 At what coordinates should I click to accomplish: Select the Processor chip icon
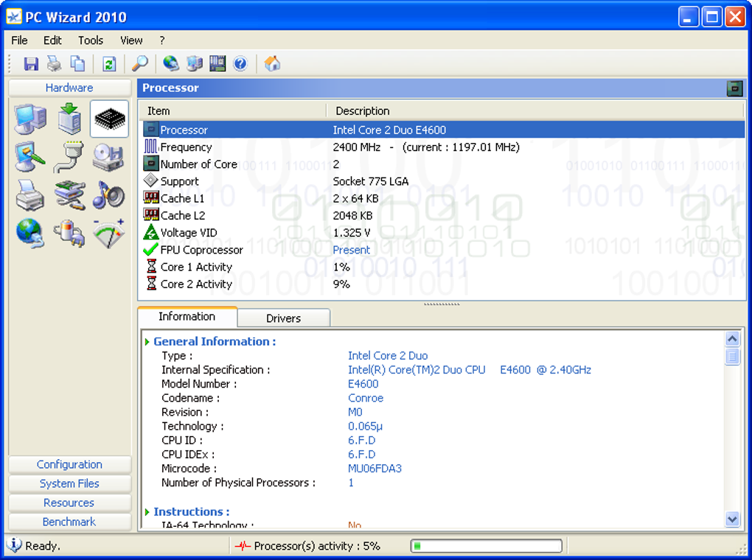(x=108, y=118)
